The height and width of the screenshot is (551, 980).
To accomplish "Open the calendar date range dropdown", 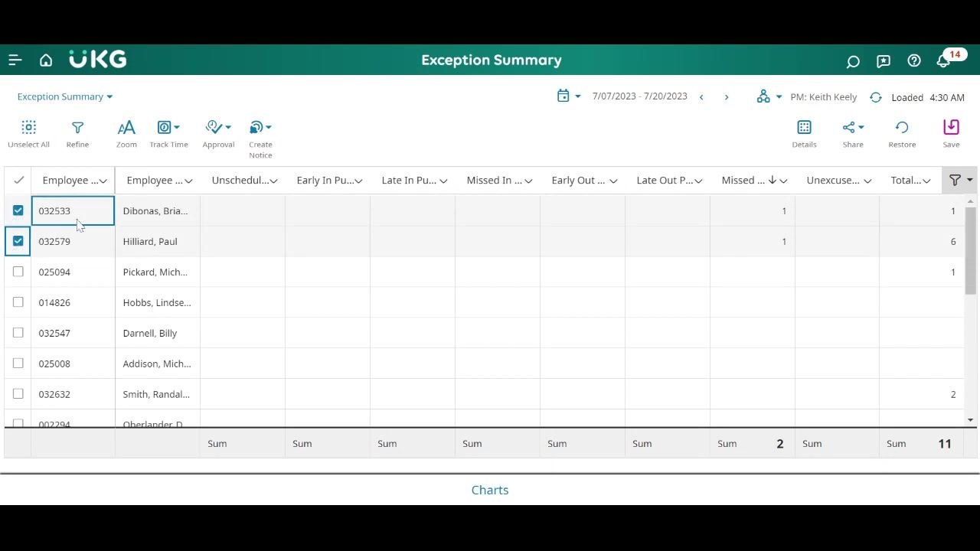I will tap(569, 96).
